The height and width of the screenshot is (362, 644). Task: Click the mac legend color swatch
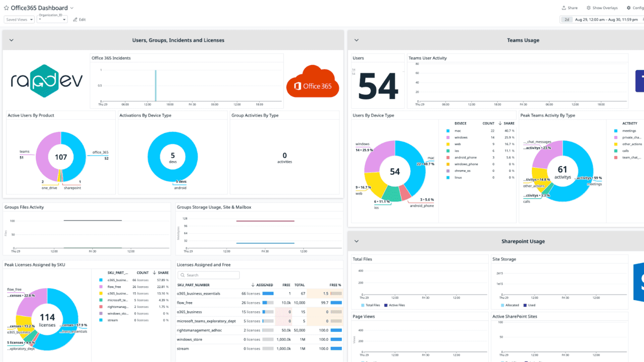click(x=448, y=131)
